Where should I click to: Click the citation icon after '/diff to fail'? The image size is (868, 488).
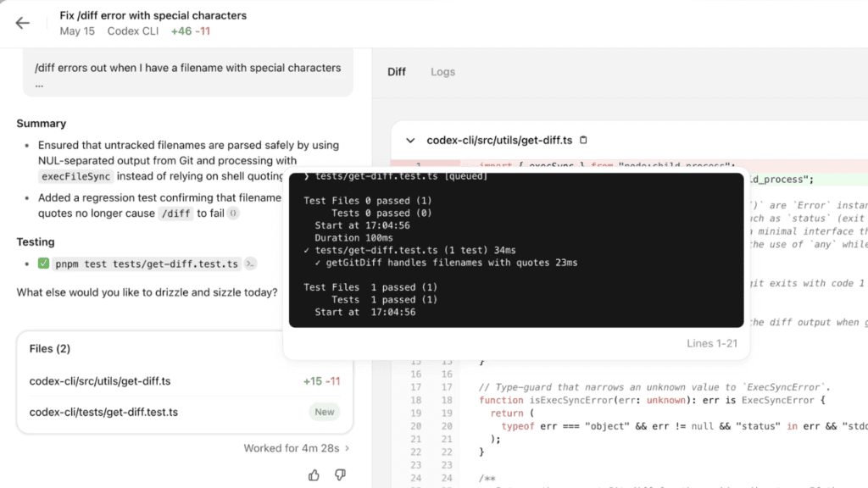(233, 213)
